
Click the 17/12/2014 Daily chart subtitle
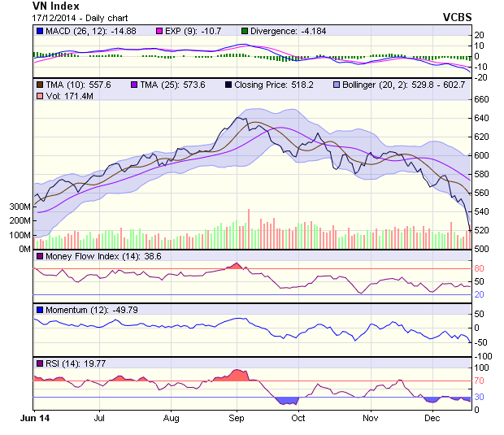(79, 17)
